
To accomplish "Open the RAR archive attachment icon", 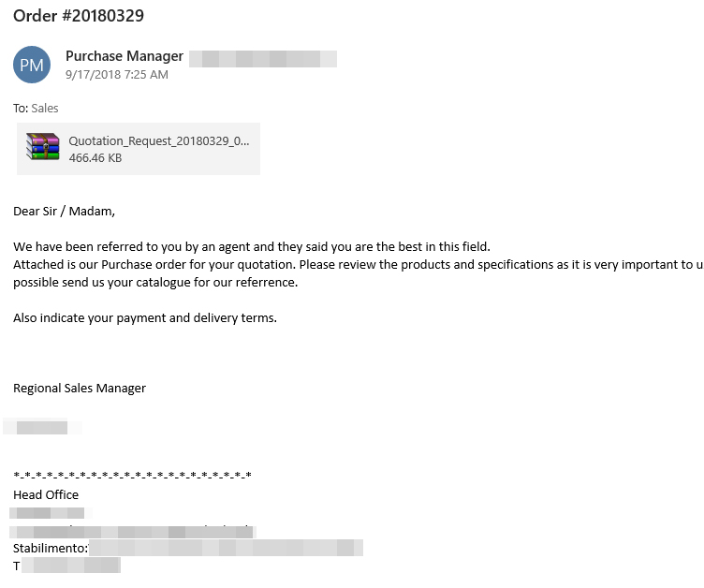I will point(43,148).
